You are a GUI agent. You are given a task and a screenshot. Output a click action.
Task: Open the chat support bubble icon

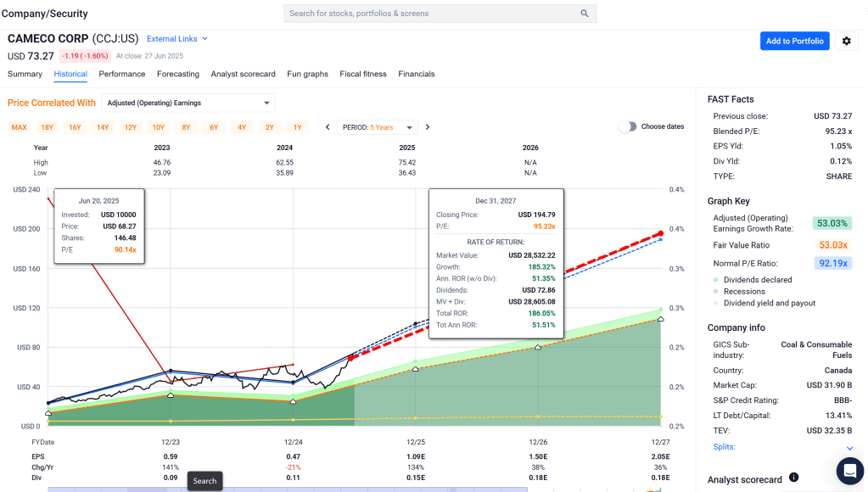point(848,470)
